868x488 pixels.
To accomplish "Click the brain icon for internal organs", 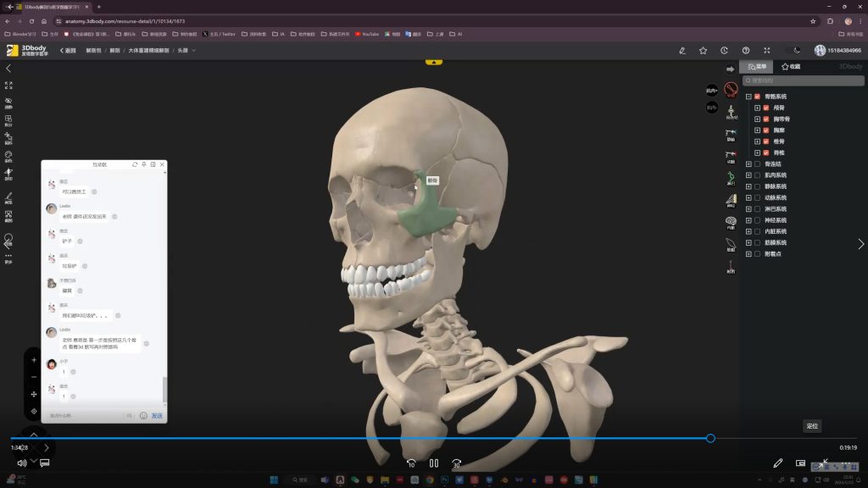I will (x=730, y=222).
